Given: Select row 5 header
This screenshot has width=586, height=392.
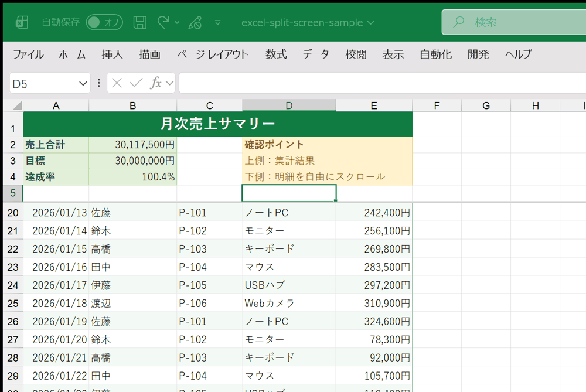Looking at the screenshot, I should [13, 193].
